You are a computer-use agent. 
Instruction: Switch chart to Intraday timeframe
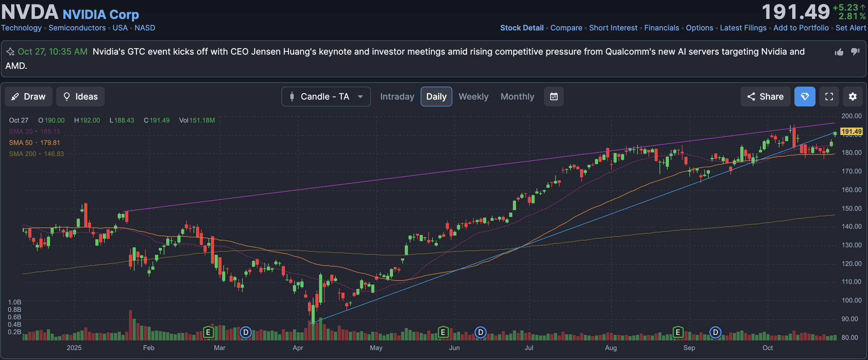click(397, 97)
